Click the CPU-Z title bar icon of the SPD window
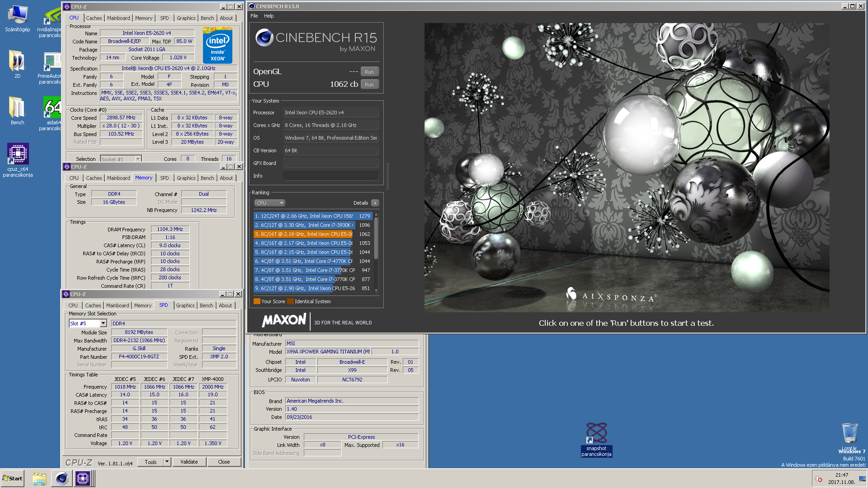 click(66, 294)
